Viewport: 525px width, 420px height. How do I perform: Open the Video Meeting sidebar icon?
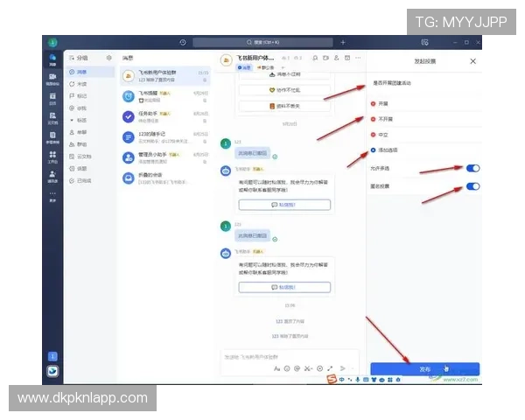(52, 80)
